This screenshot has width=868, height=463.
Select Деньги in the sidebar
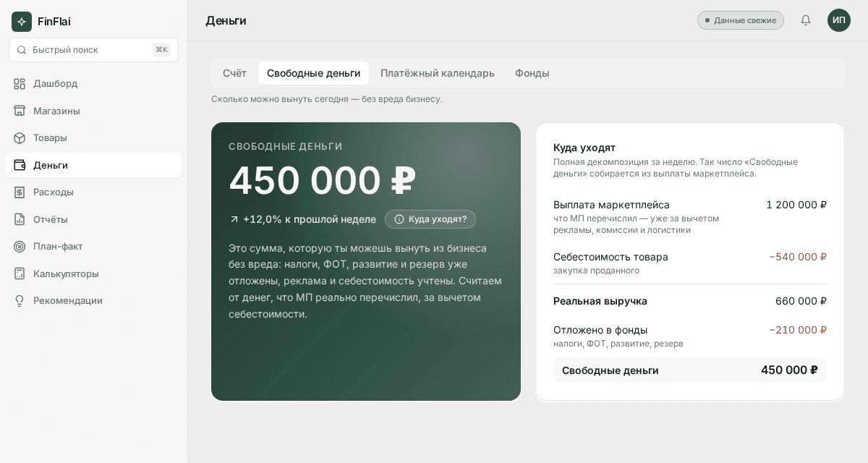pos(93,165)
